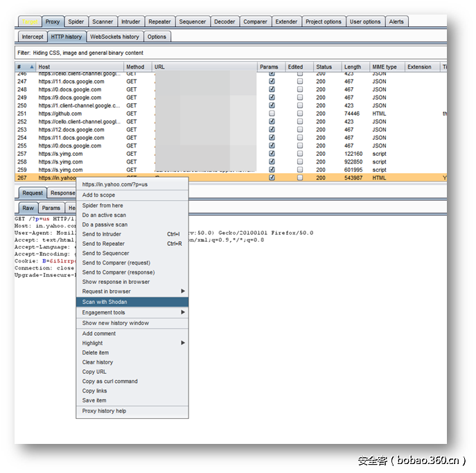The width and height of the screenshot is (476, 473).
Task: Sort by the Length column header
Action: tap(353, 67)
